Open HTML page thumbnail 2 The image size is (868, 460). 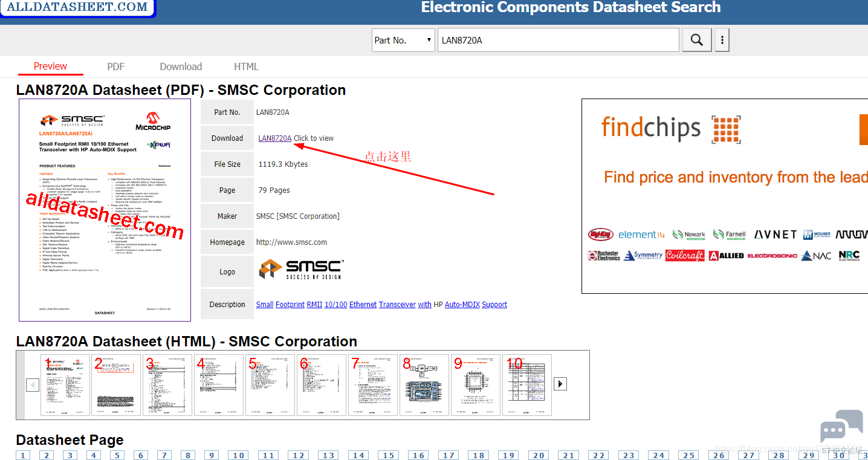(x=116, y=385)
